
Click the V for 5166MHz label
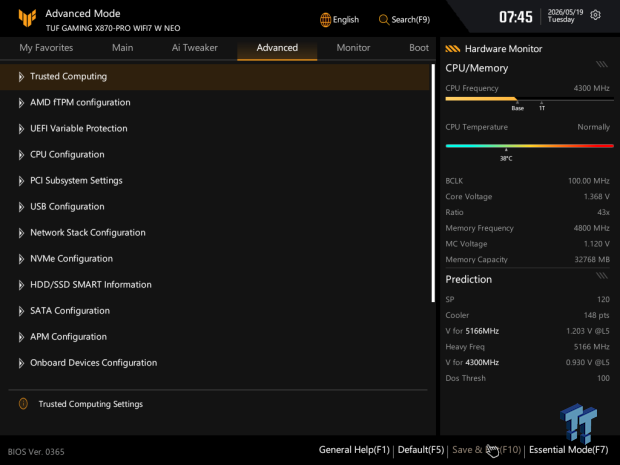point(472,331)
